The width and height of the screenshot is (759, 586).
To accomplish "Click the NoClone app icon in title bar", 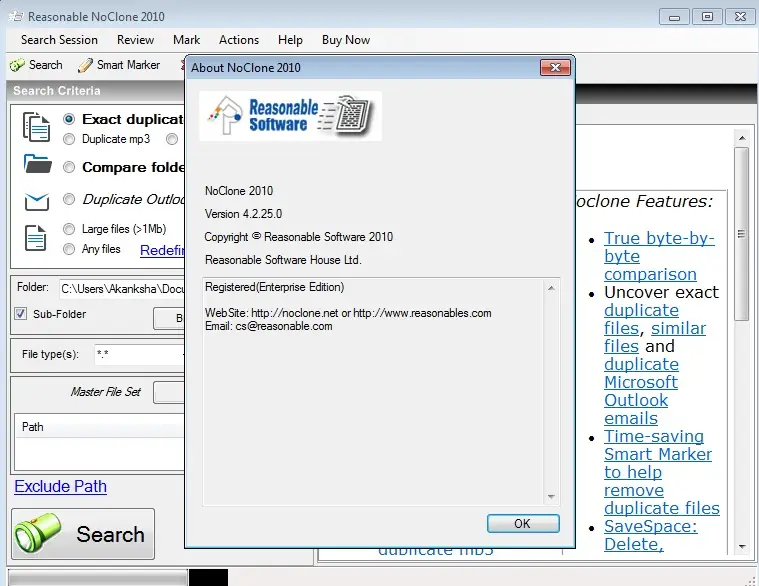I will point(15,16).
